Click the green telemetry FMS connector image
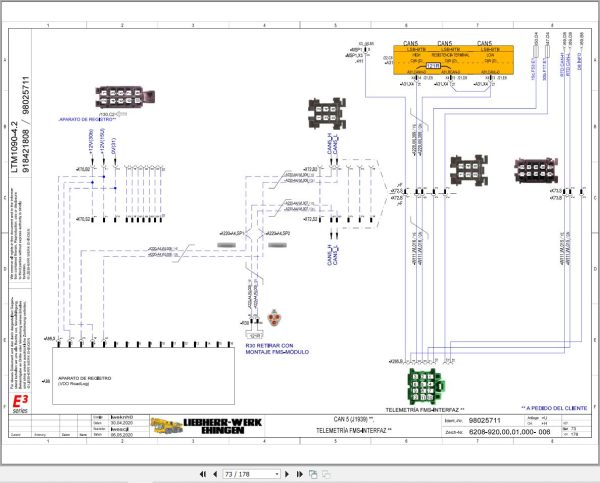This screenshot has height=483, width=600. click(426, 387)
